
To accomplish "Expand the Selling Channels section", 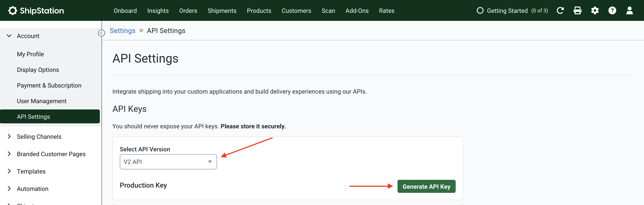I will click(39, 136).
